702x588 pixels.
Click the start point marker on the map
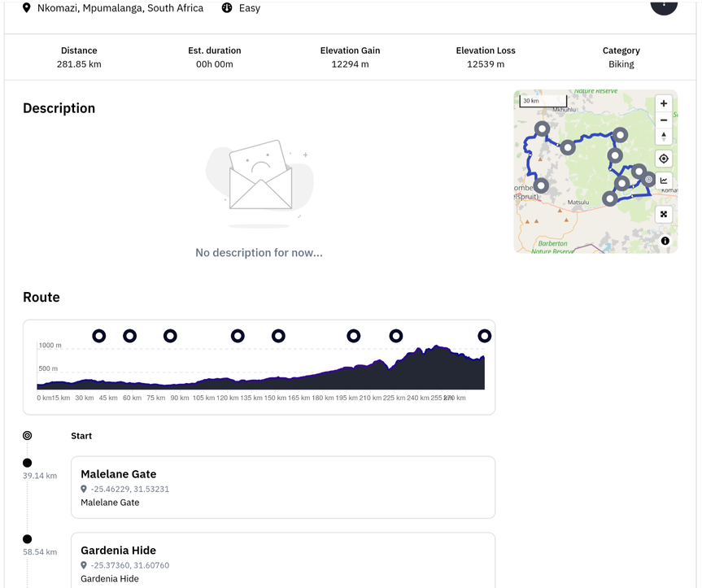pyautogui.click(x=648, y=180)
